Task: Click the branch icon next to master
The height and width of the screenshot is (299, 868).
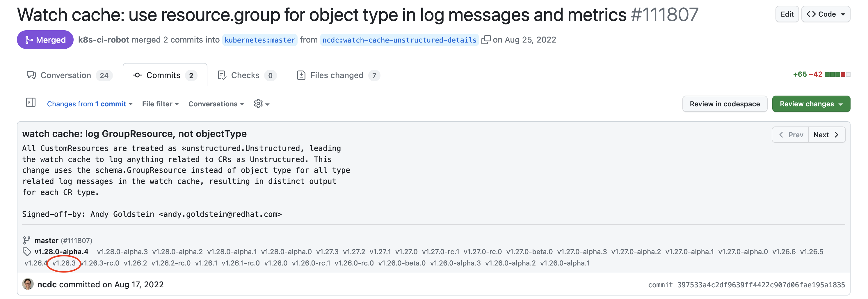Action: coord(27,240)
